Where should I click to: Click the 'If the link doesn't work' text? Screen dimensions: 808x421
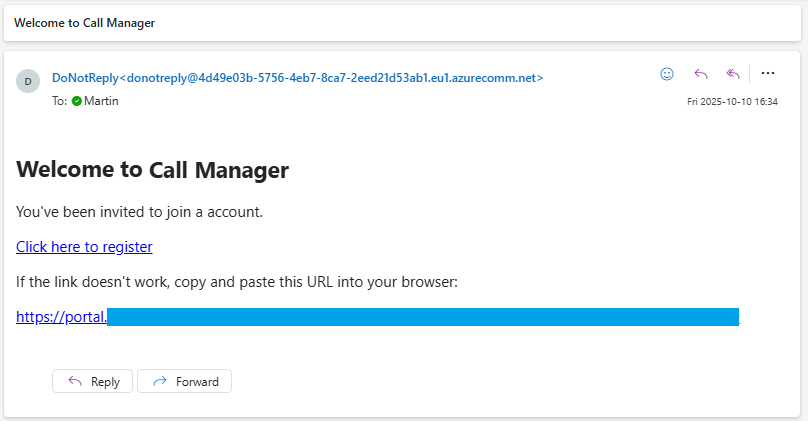(x=236, y=282)
